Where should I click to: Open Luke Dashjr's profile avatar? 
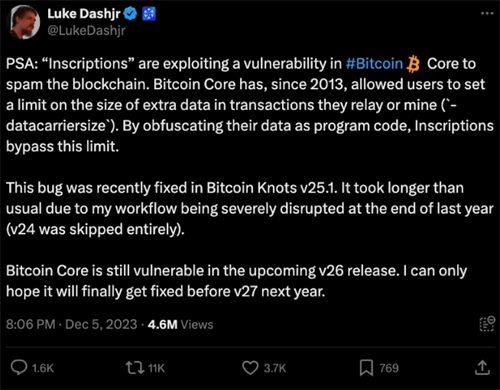pyautogui.click(x=24, y=22)
